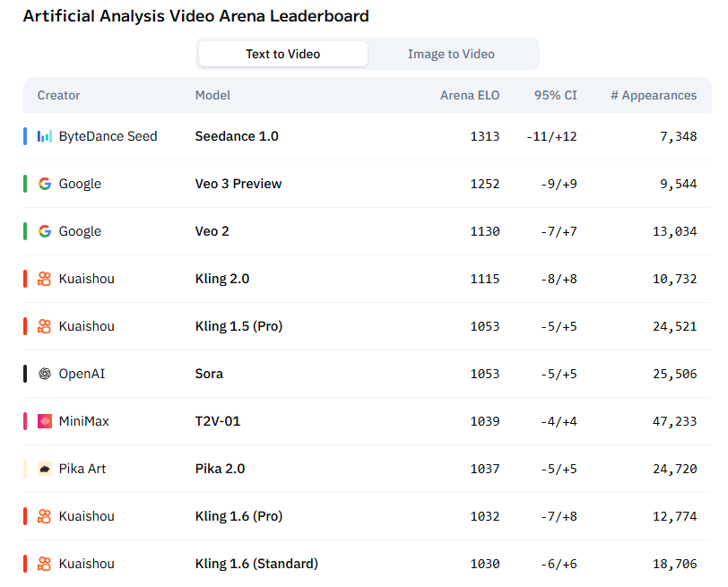The width and height of the screenshot is (728, 587).
Task: Click the Arena ELO value 1030
Action: tap(485, 564)
